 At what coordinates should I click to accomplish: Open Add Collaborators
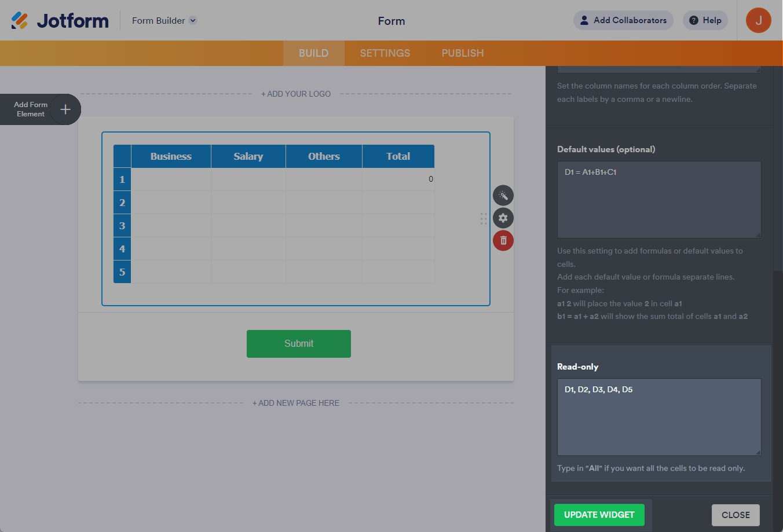pos(623,20)
